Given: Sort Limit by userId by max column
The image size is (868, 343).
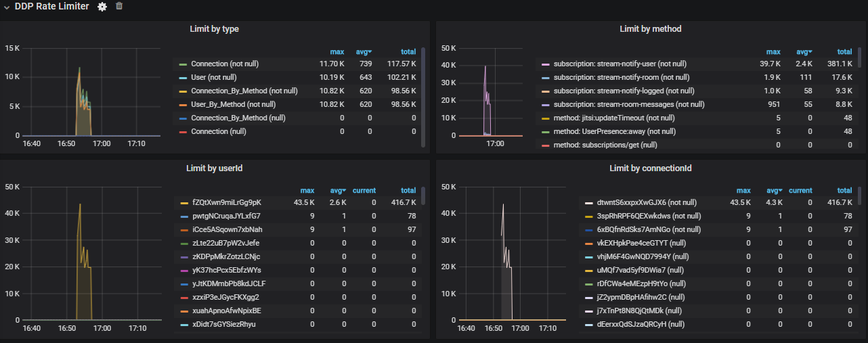Looking at the screenshot, I should 307,191.
